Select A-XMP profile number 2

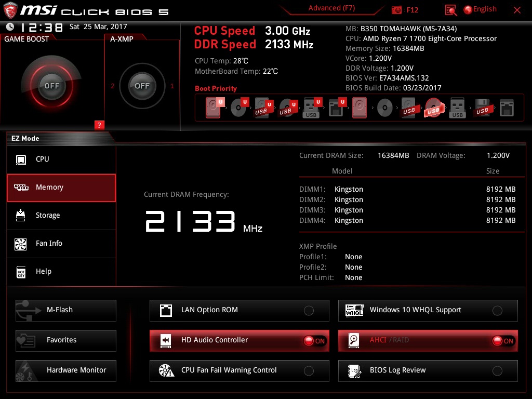(112, 86)
